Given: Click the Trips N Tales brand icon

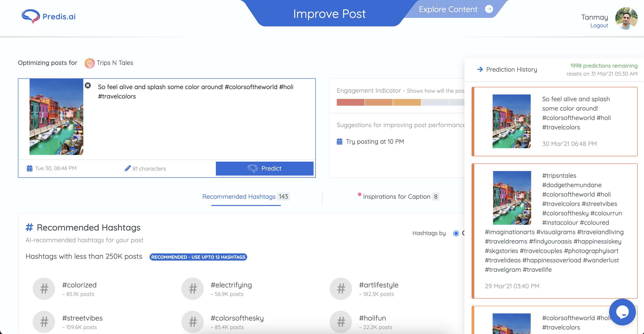Looking at the screenshot, I should tap(90, 63).
